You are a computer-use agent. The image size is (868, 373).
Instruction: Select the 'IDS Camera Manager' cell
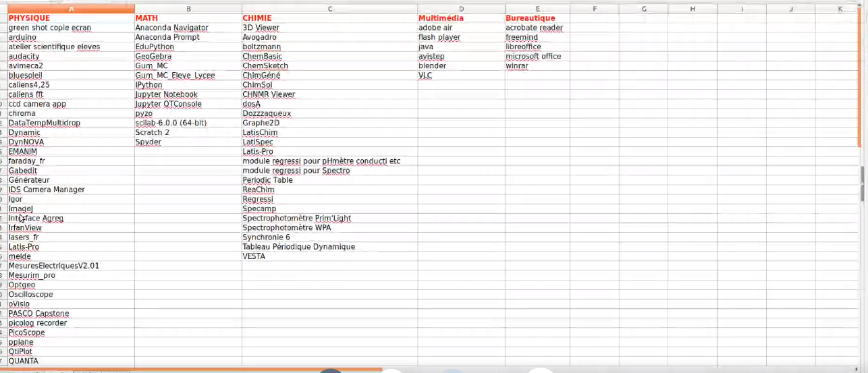[71, 190]
